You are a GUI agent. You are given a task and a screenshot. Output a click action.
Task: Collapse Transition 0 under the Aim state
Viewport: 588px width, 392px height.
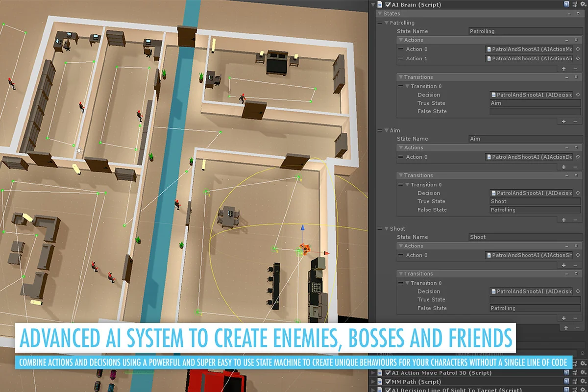tap(407, 184)
